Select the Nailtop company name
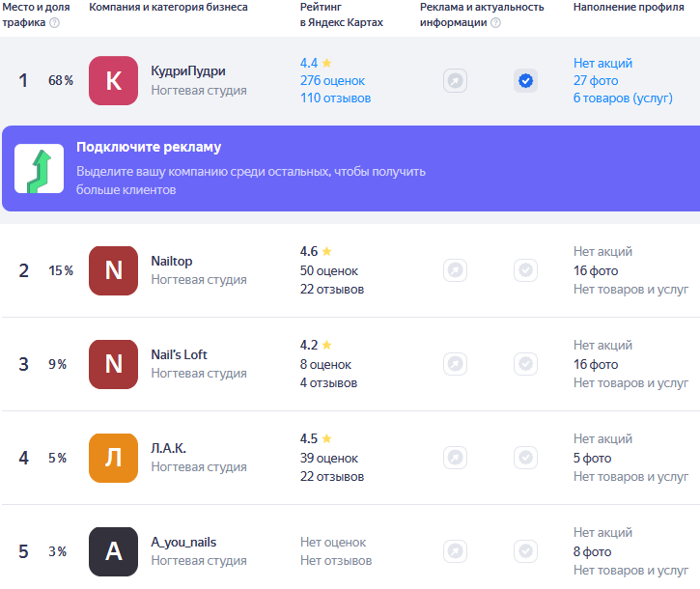 coord(172,262)
